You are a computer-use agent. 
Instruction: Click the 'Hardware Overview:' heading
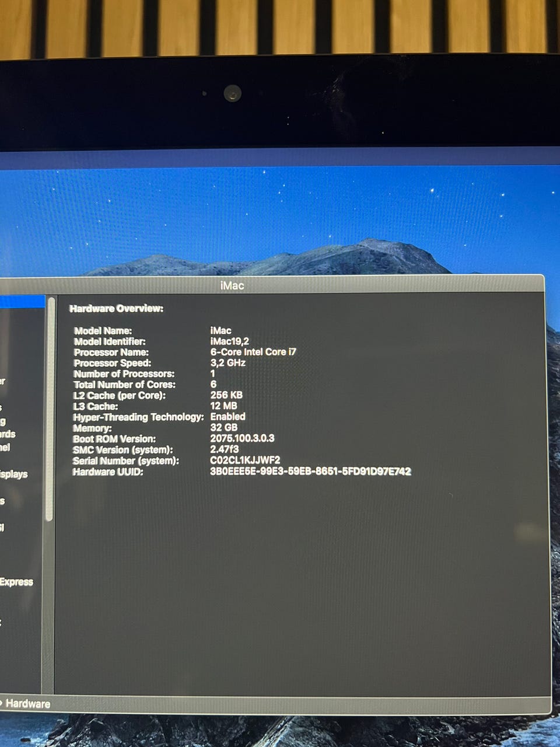click(116, 308)
